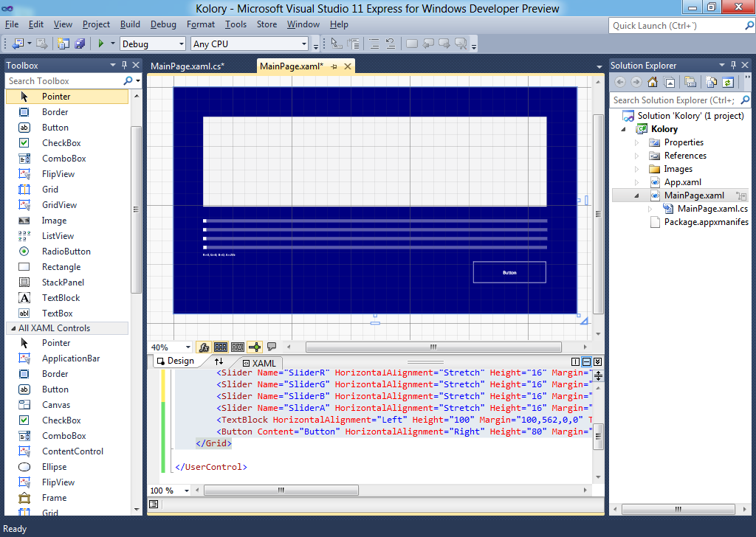Pick the Ellipse control from All XAML Controls

pos(54,467)
